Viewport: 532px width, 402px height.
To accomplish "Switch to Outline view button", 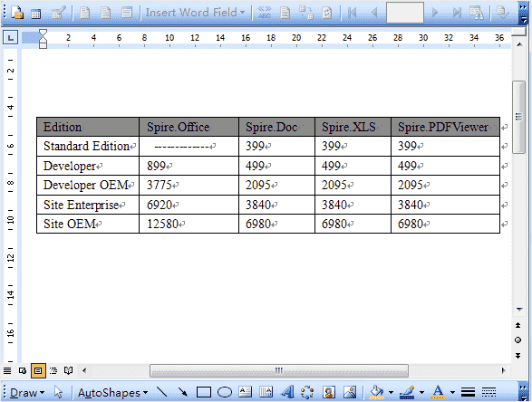I will [53, 370].
